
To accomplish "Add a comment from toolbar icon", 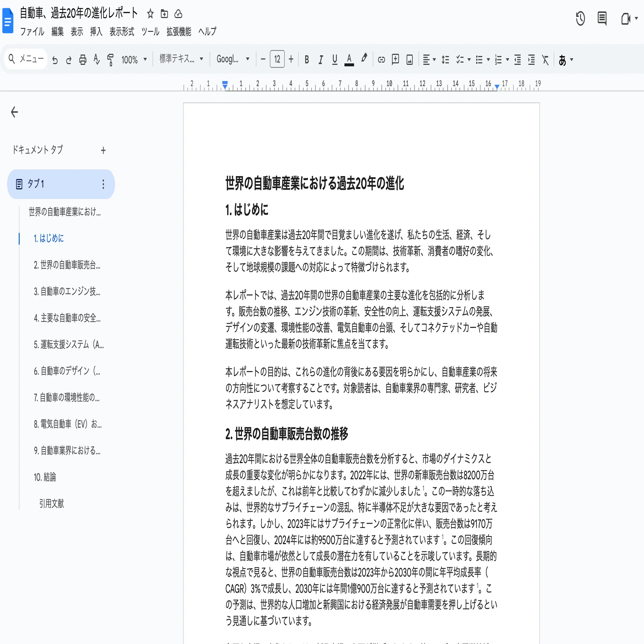I will pyautogui.click(x=395, y=59).
